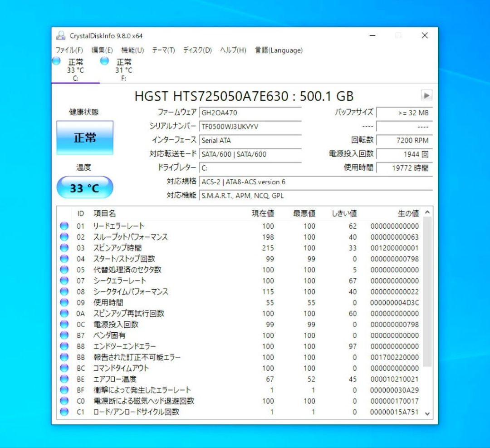The image size is (490, 448).
Task: Select raw value 001700220000
Action: (x=395, y=357)
